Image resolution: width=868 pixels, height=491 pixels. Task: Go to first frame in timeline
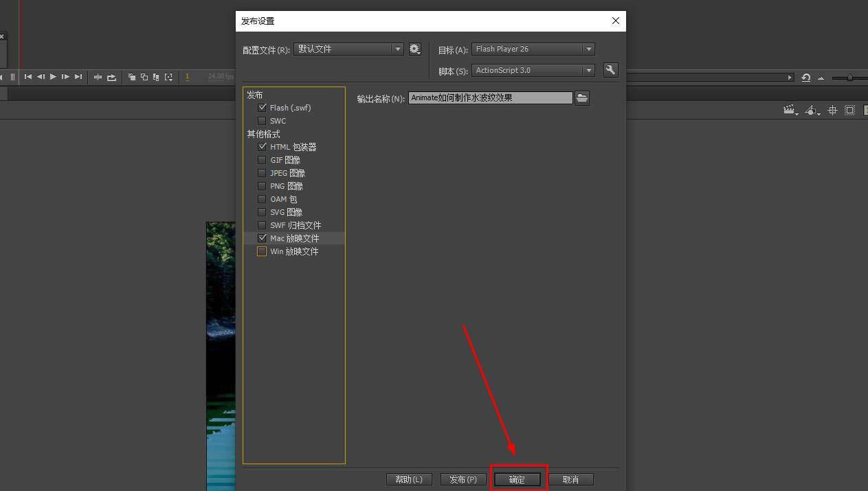[x=28, y=77]
